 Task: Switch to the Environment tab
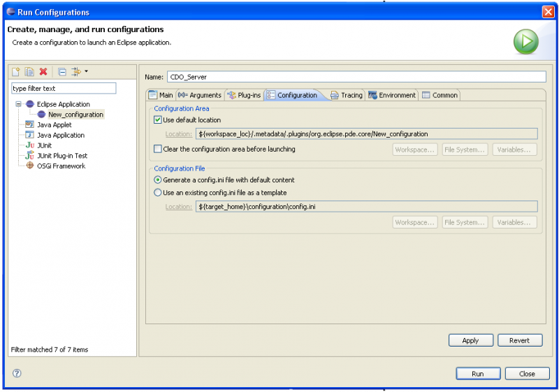(x=392, y=95)
